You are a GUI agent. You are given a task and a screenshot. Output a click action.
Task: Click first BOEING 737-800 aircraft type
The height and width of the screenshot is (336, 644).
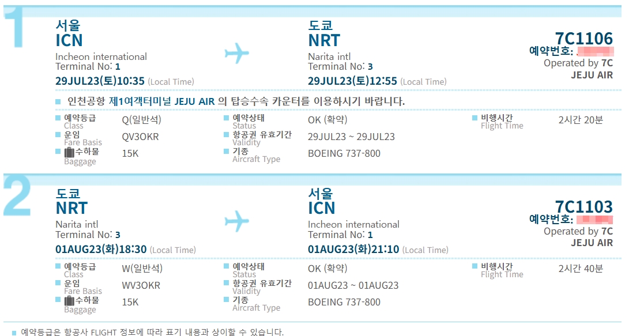pyautogui.click(x=344, y=154)
